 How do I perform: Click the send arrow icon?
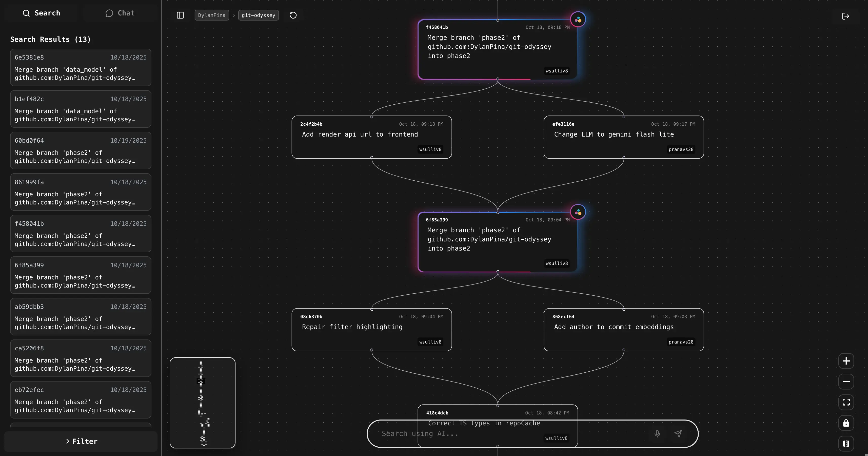[x=678, y=433]
